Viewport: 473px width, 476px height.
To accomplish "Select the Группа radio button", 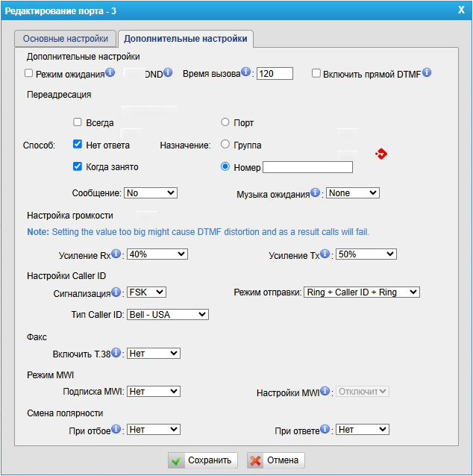I will pos(225,145).
